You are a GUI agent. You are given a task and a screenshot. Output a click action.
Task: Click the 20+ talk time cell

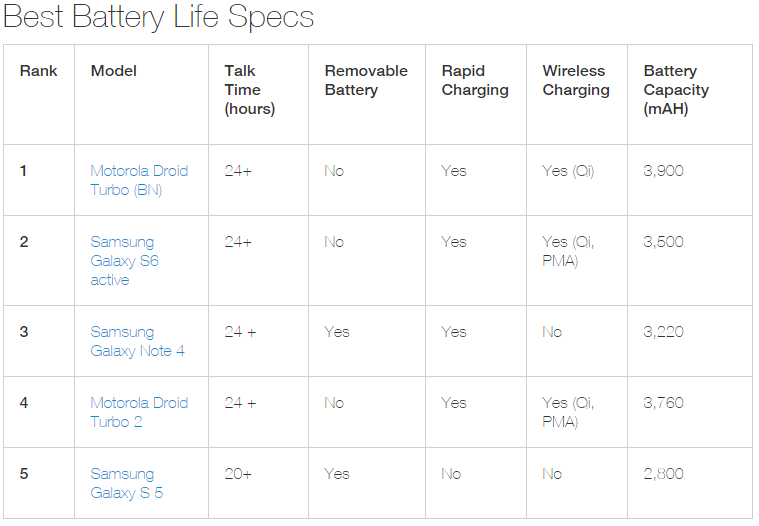tap(238, 474)
